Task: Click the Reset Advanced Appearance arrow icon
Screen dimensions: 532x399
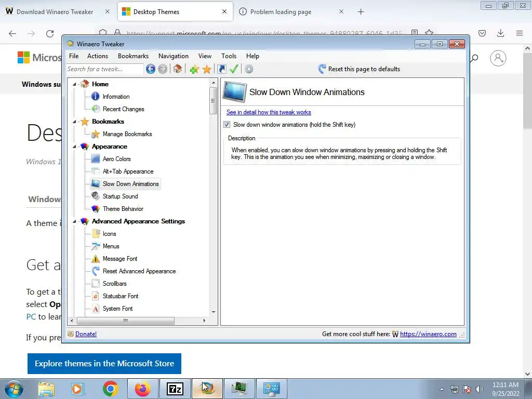Action: (x=96, y=271)
